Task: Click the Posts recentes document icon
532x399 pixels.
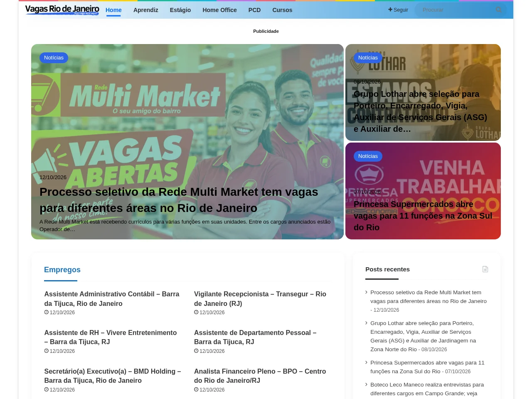Action: coord(485,269)
